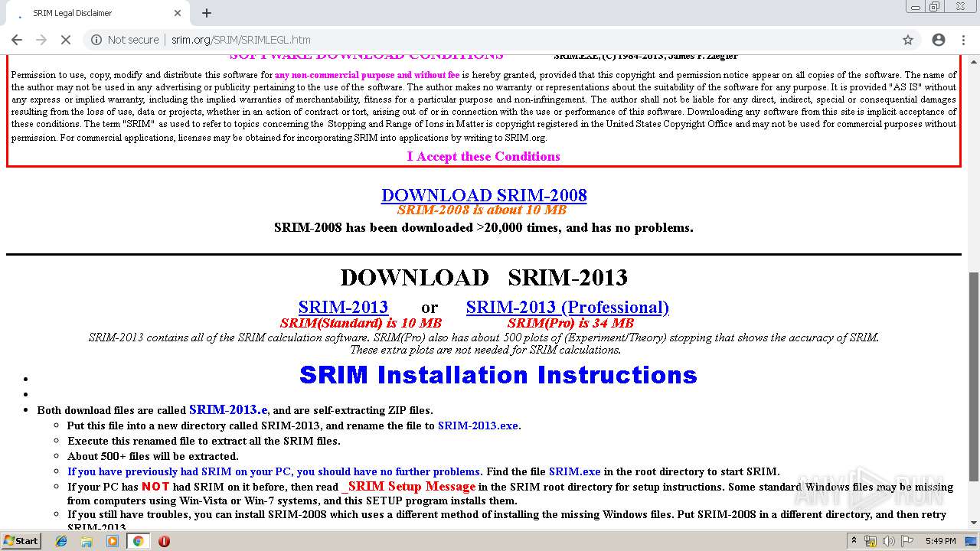Bookmark this page with the star

(x=908, y=40)
